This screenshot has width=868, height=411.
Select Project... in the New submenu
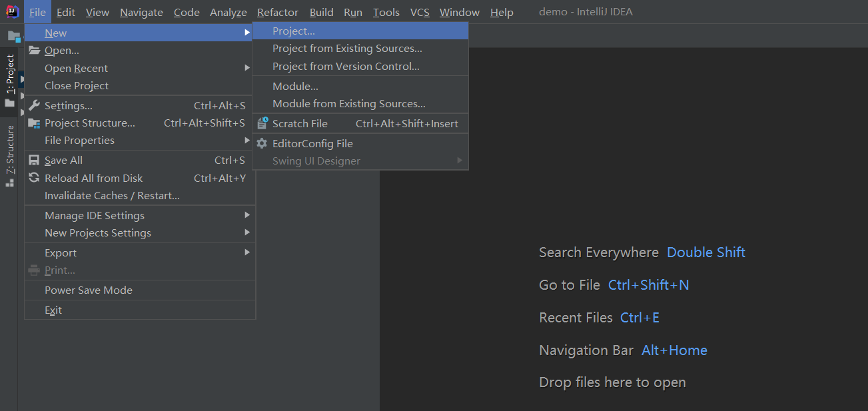294,31
